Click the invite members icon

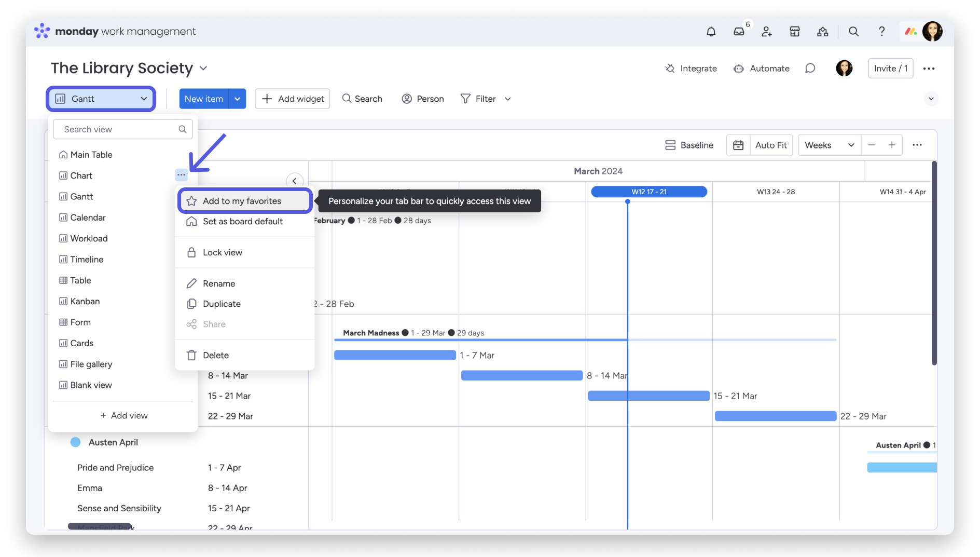click(x=767, y=32)
